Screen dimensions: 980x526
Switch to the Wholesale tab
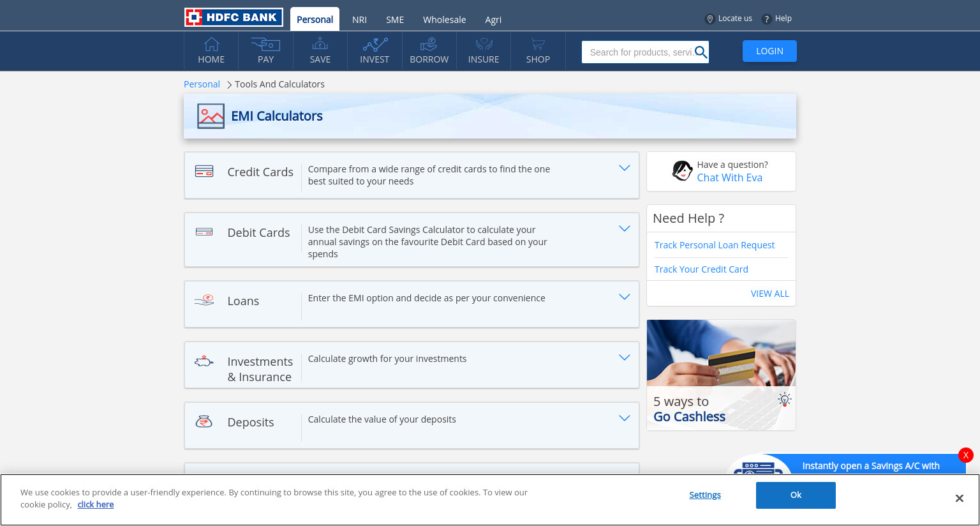pos(444,20)
